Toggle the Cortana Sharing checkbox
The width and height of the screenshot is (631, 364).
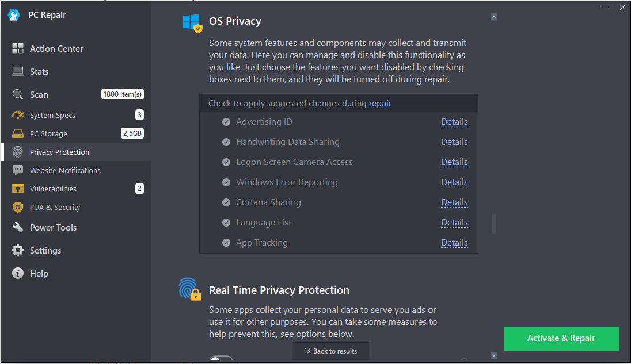(226, 202)
